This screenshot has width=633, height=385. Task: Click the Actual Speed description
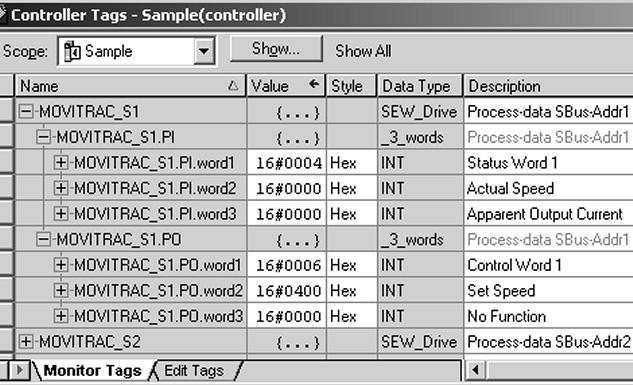(x=510, y=188)
